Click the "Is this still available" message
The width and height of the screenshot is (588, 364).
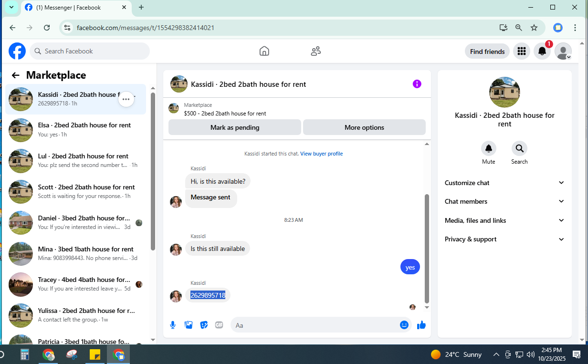[x=218, y=249]
